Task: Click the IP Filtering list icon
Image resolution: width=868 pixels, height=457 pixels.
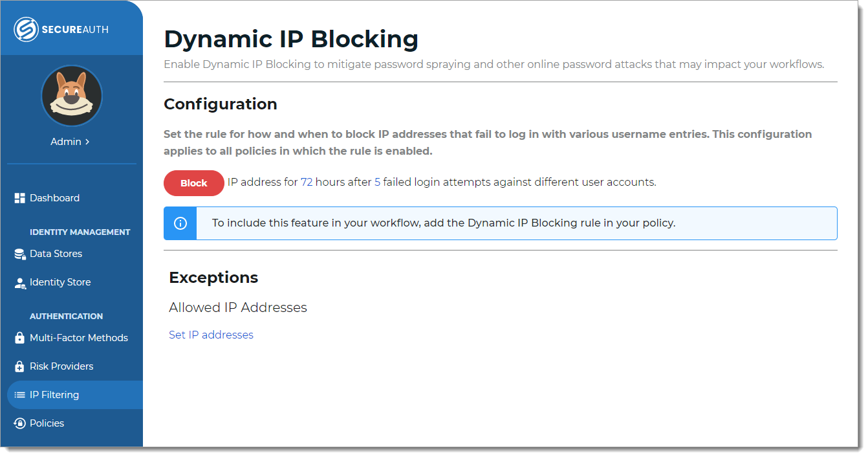Action: (19, 394)
